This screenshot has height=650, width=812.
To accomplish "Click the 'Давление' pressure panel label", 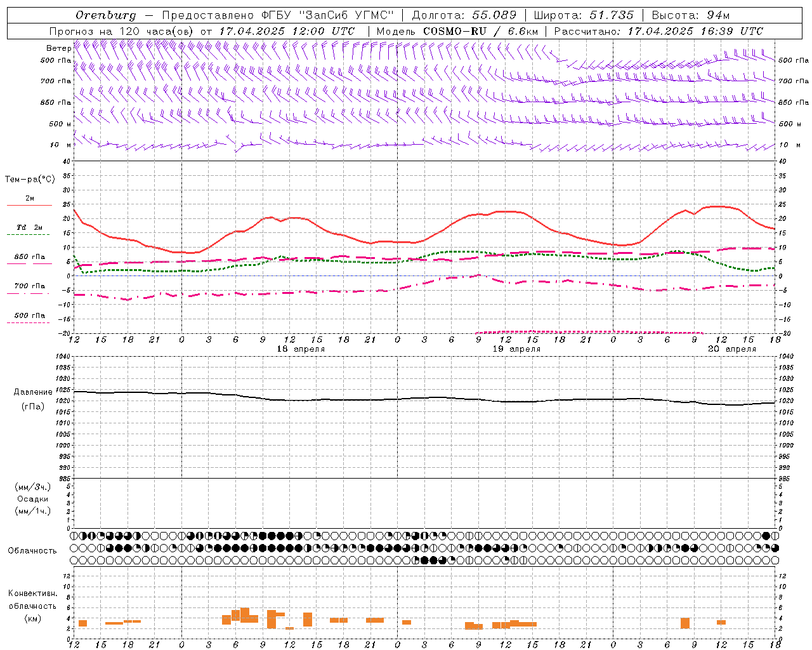I will coord(33,392).
